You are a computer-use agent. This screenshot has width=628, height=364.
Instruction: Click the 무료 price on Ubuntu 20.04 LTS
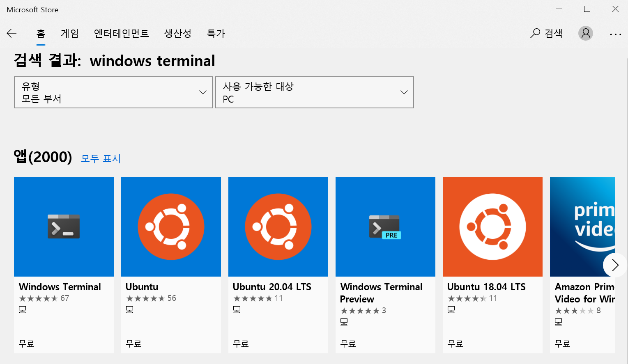[241, 343]
